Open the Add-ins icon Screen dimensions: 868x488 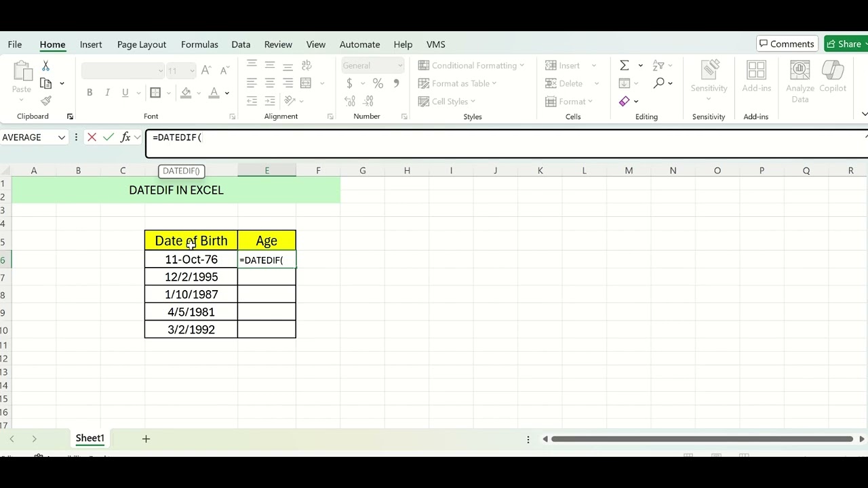(x=756, y=70)
